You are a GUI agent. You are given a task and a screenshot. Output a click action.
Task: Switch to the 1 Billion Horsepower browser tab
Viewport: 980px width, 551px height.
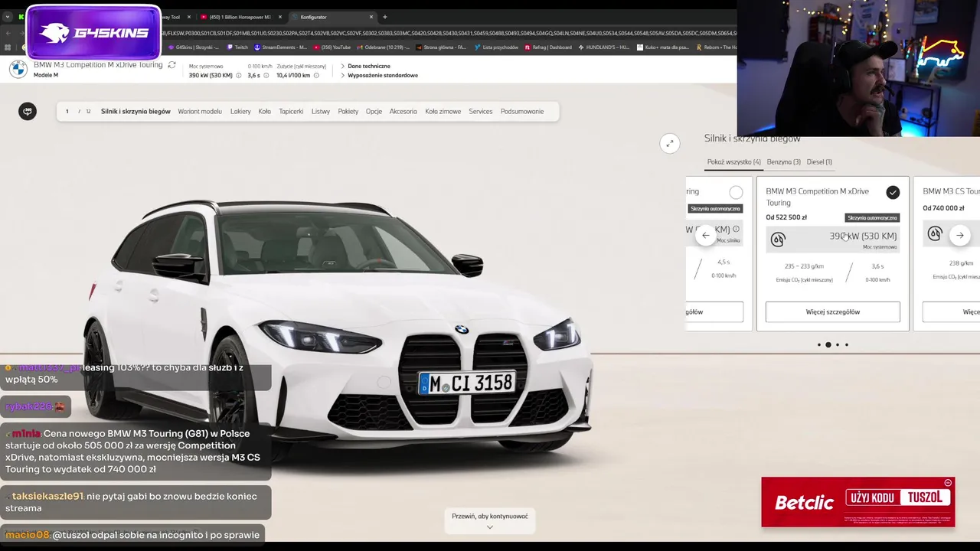coord(240,17)
